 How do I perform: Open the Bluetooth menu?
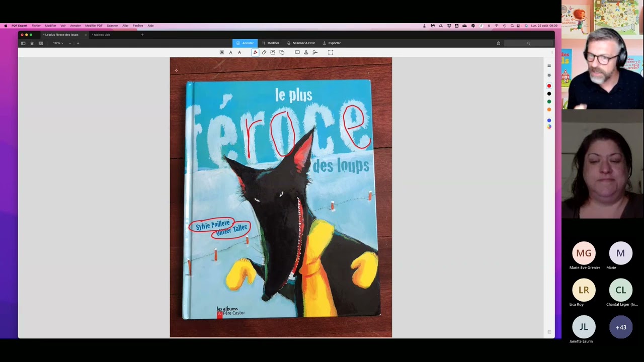[489, 26]
